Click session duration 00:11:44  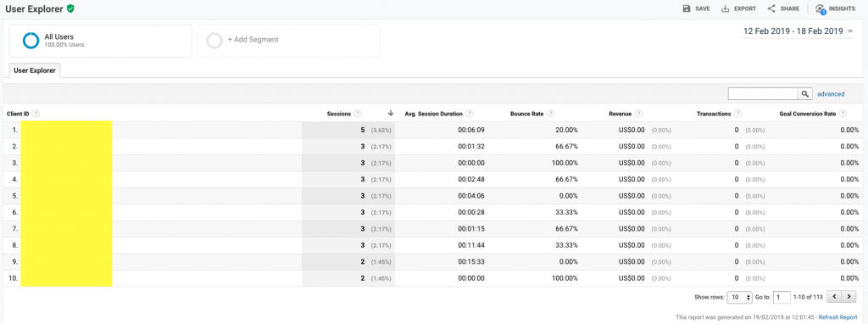(x=471, y=245)
